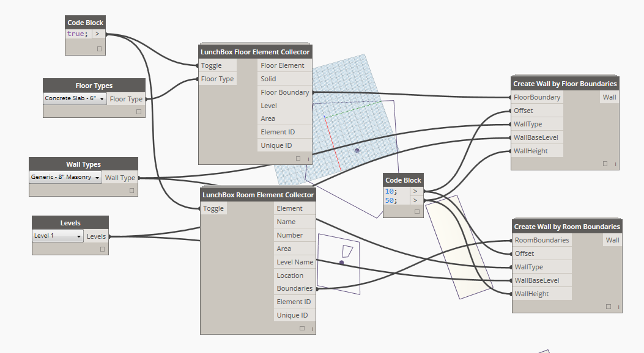The width and height of the screenshot is (644, 353).
Task: Click output arrow next to value 50
Action: [415, 200]
